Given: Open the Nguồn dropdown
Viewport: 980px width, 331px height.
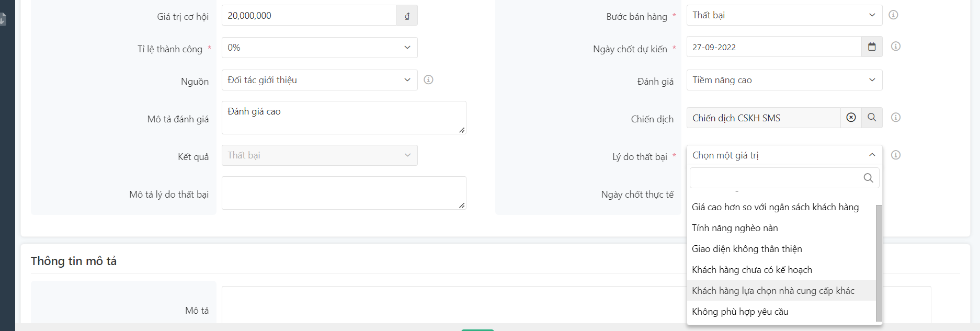Looking at the screenshot, I should [319, 80].
